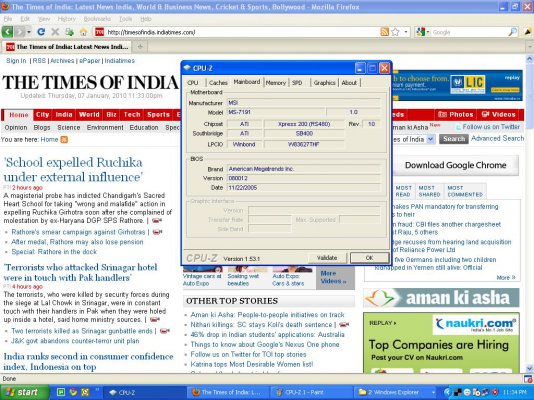Reload the page with the blue refresh icon
Screen dimensions: 534x400
point(41,32)
